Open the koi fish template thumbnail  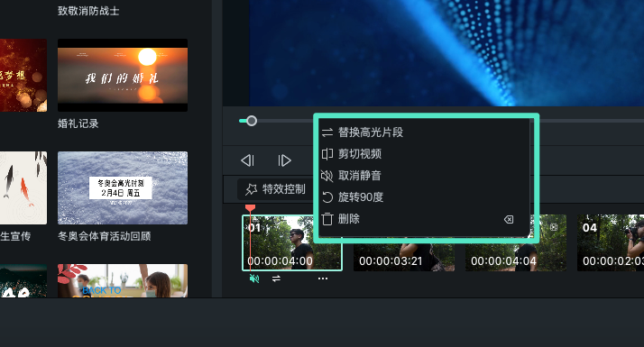23,188
